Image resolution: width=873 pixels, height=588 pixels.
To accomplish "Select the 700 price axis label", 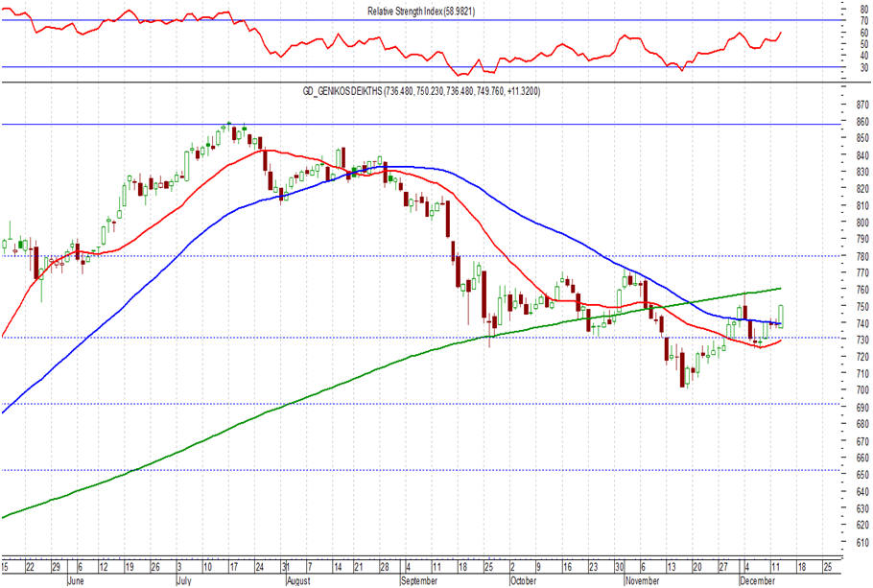I will [x=862, y=390].
